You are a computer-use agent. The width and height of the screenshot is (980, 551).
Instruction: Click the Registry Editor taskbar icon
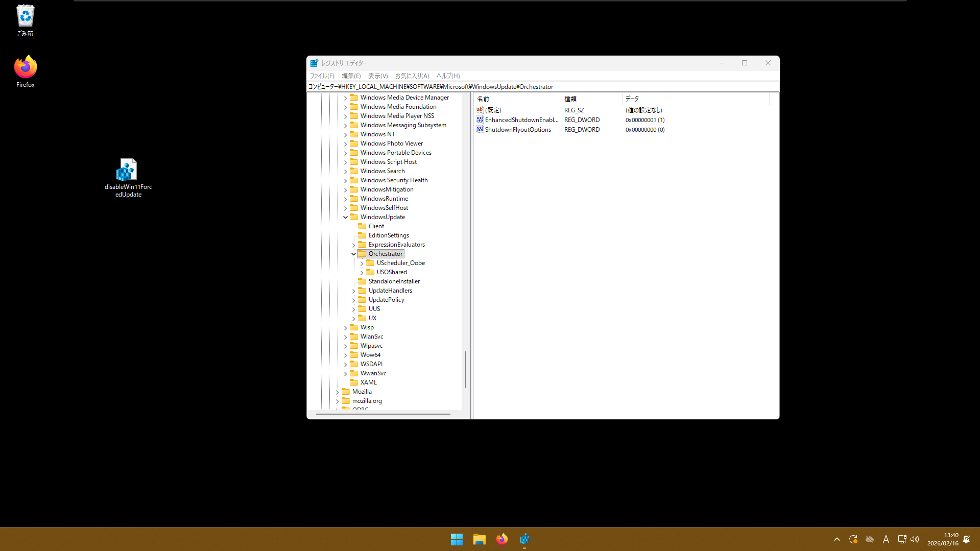pyautogui.click(x=524, y=539)
